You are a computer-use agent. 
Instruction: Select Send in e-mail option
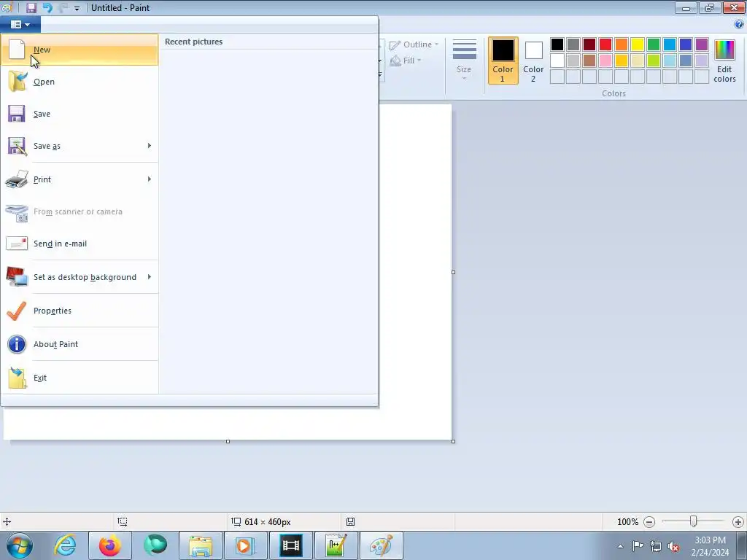tap(80, 244)
